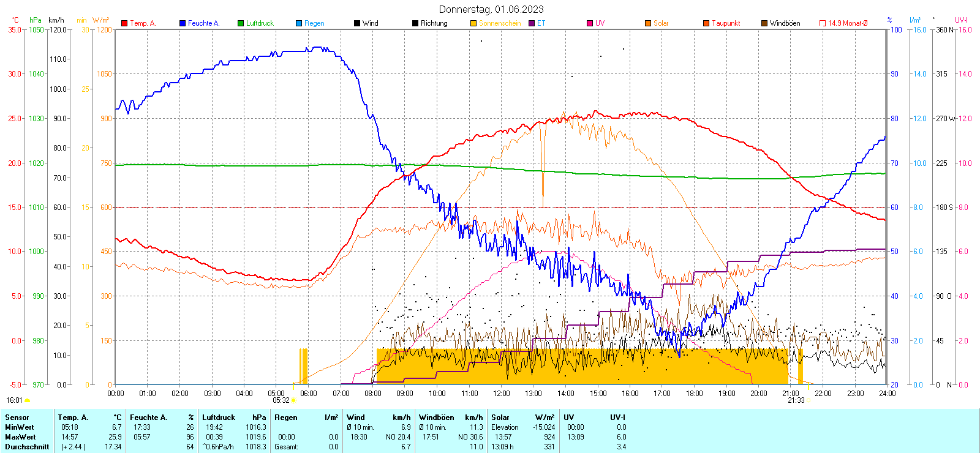Image resolution: width=980 pixels, height=453 pixels.
Task: Select the Windböen legend label
Action: [x=785, y=23]
